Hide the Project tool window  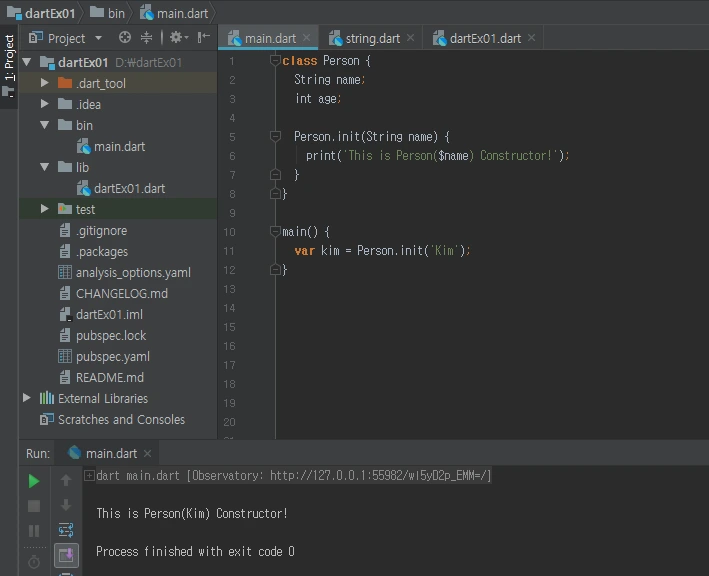[203, 38]
